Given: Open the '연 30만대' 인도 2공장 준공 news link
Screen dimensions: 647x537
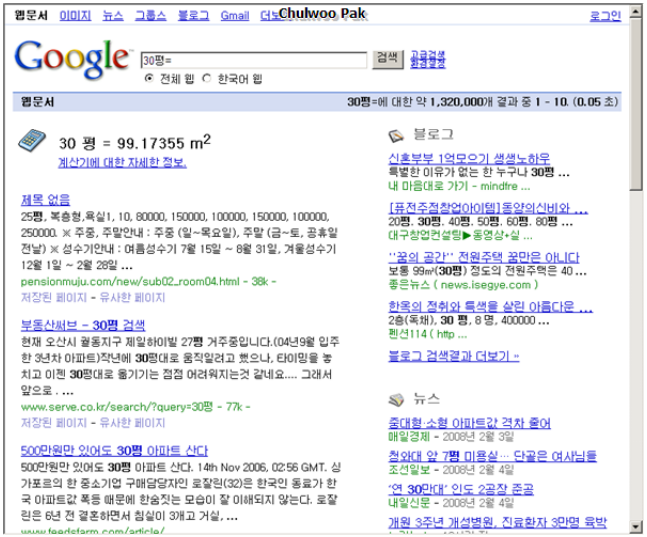Looking at the screenshot, I should tap(461, 489).
